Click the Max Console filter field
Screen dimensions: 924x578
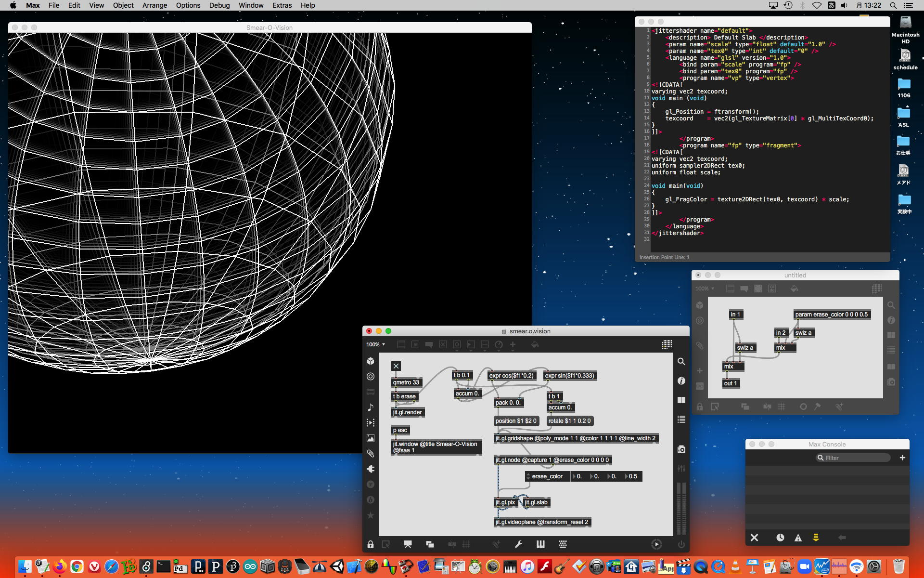coord(854,458)
